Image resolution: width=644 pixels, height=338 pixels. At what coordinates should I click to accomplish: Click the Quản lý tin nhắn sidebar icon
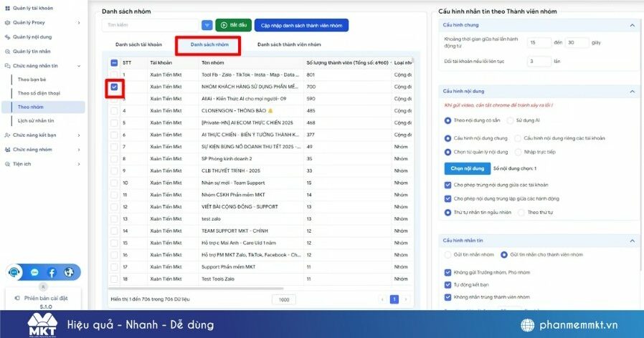(x=7, y=52)
